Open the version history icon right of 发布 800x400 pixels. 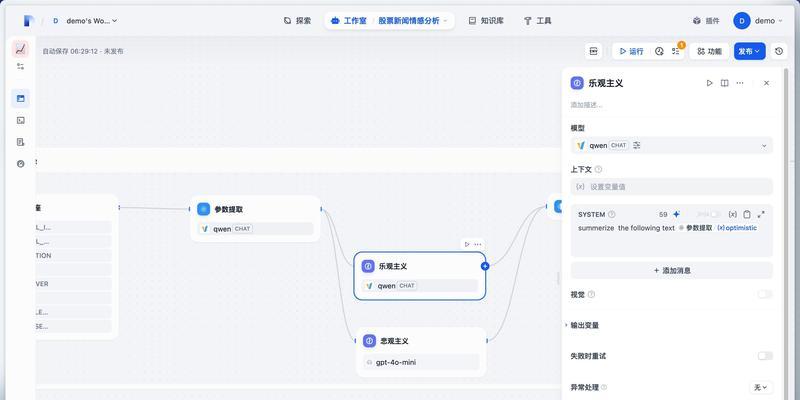click(779, 51)
